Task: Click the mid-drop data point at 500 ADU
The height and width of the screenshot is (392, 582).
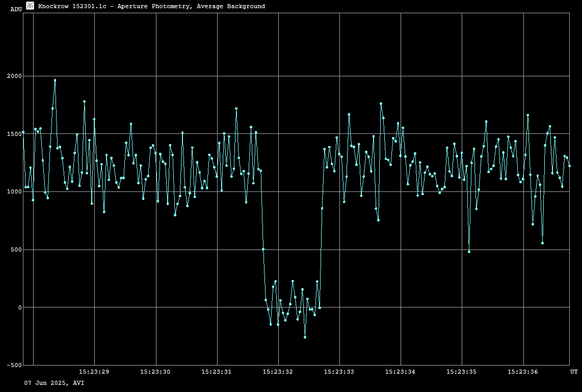Action: (x=263, y=249)
